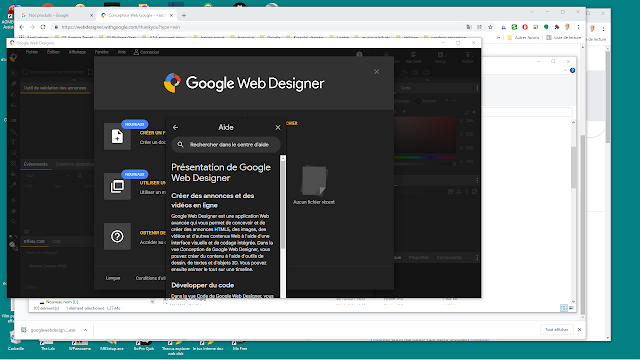Screen dimensions: 640x360
Task: Toggle Commande de transformation checkbox
Action: pos(25,72)
